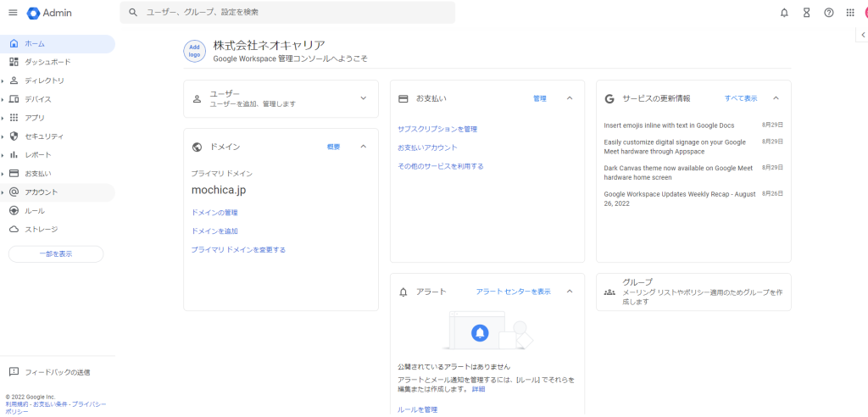Click the サブスクリプションを管理 link
The image size is (868, 417).
pos(437,129)
